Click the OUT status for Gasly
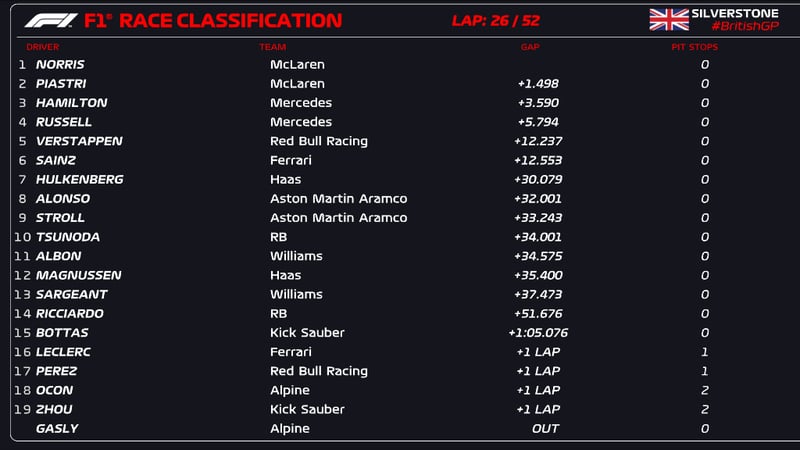The width and height of the screenshot is (800, 450). (545, 429)
